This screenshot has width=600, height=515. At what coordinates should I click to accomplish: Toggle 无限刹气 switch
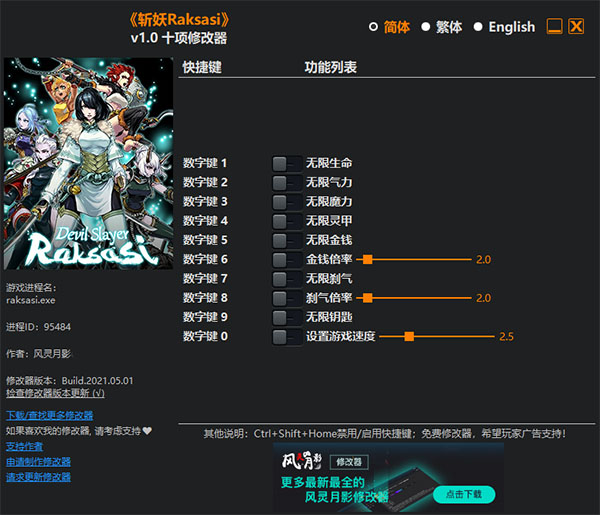click(287, 278)
